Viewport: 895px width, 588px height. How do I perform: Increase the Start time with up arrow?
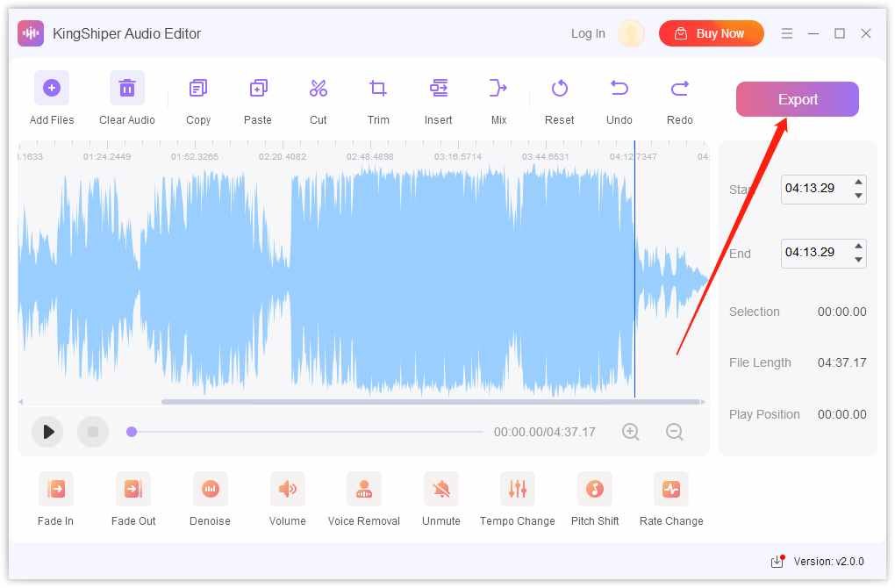[858, 183]
